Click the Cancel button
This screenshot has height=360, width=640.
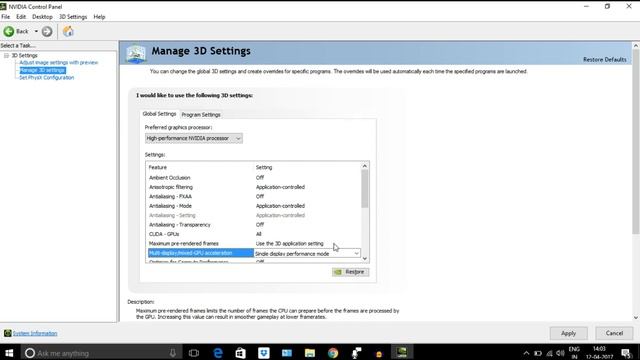coord(614,333)
